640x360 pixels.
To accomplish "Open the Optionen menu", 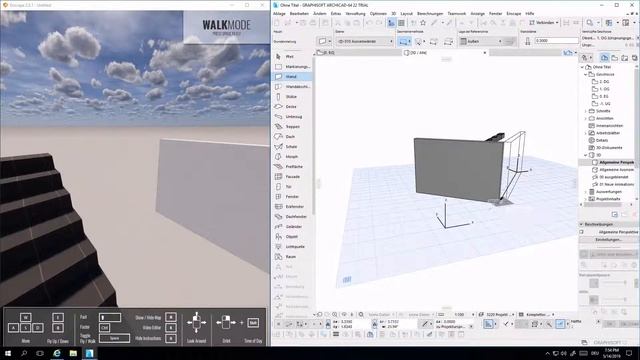I will pyautogui.click(x=378, y=13).
